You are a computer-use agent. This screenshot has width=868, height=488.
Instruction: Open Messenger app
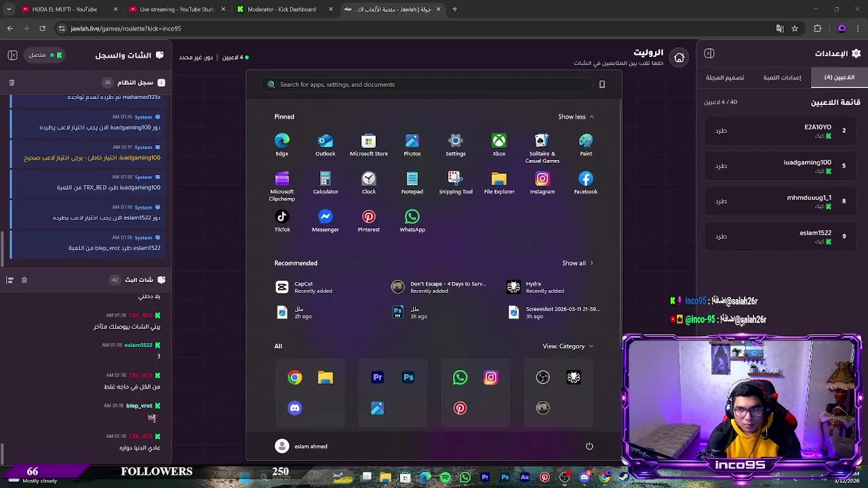325,220
